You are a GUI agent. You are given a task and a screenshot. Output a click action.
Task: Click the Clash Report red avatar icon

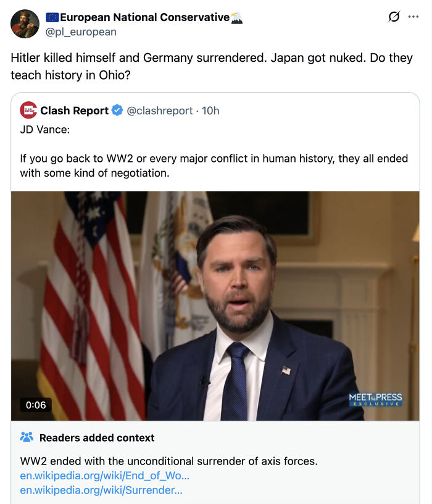pyautogui.click(x=28, y=111)
